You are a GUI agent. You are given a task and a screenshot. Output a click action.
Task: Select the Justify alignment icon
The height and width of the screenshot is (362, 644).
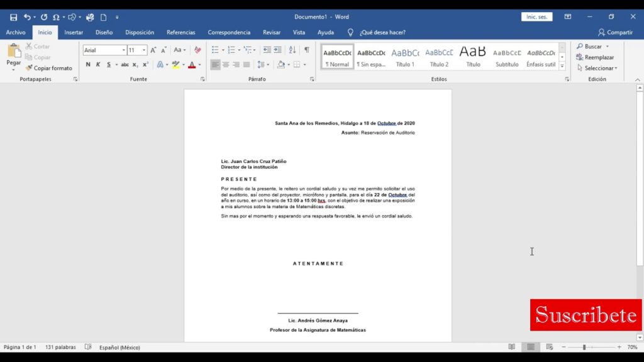[x=247, y=65]
